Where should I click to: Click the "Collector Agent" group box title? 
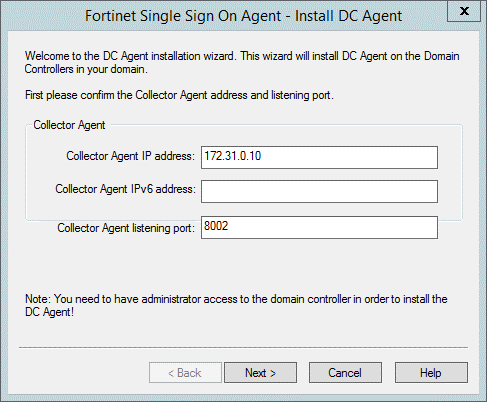click(69, 125)
